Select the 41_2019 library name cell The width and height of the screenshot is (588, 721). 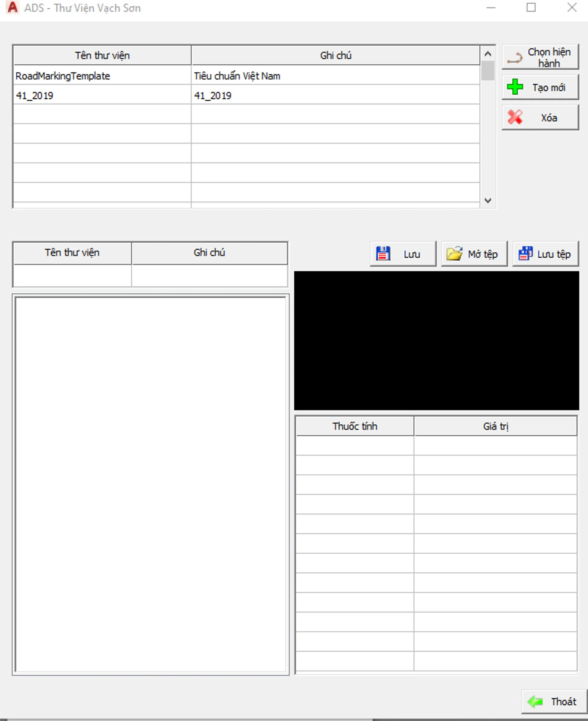coord(102,95)
